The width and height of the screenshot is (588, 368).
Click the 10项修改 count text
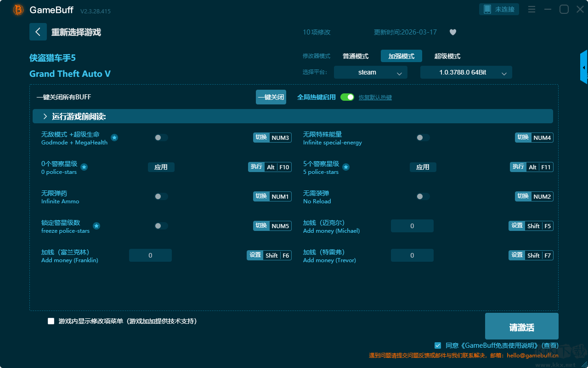317,32
